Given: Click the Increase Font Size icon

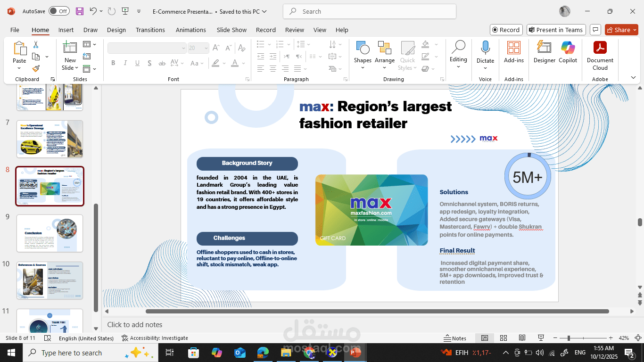Looking at the screenshot, I should (215, 48).
